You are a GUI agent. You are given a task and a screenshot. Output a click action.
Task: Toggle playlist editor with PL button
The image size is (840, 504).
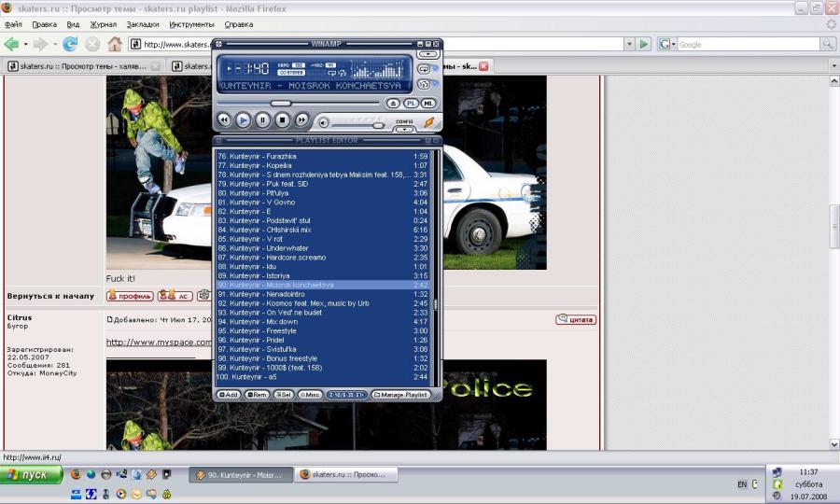point(411,103)
